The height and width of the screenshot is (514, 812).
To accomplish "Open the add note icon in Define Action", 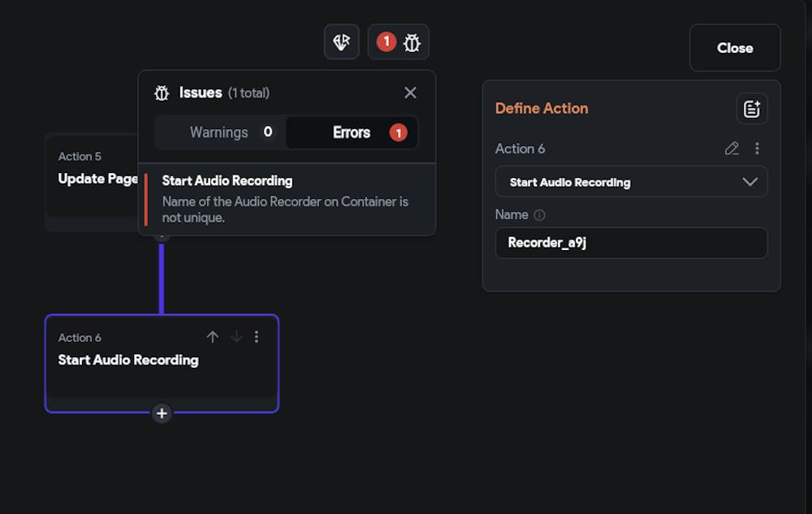I will tap(751, 109).
